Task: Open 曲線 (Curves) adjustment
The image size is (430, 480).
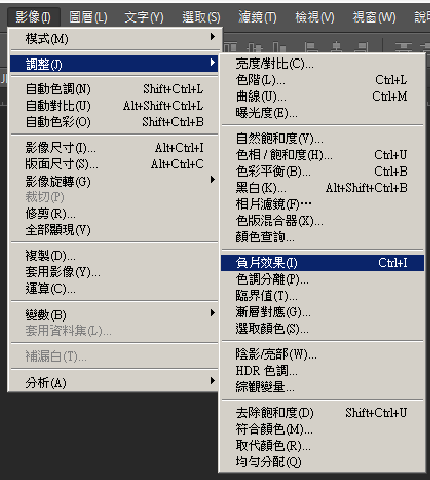Action: pos(322,97)
